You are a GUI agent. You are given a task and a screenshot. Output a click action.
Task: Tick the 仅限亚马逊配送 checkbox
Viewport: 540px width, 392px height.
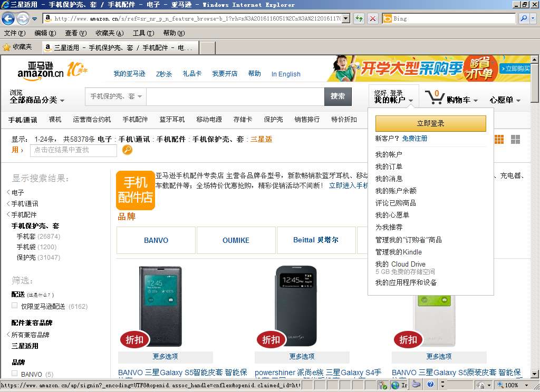pyautogui.click(x=14, y=306)
